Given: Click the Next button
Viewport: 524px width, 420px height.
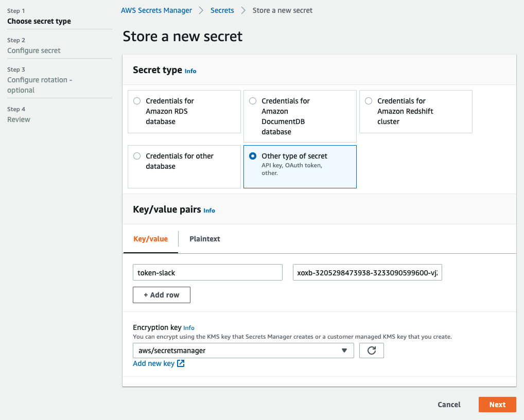Looking at the screenshot, I should pyautogui.click(x=497, y=405).
